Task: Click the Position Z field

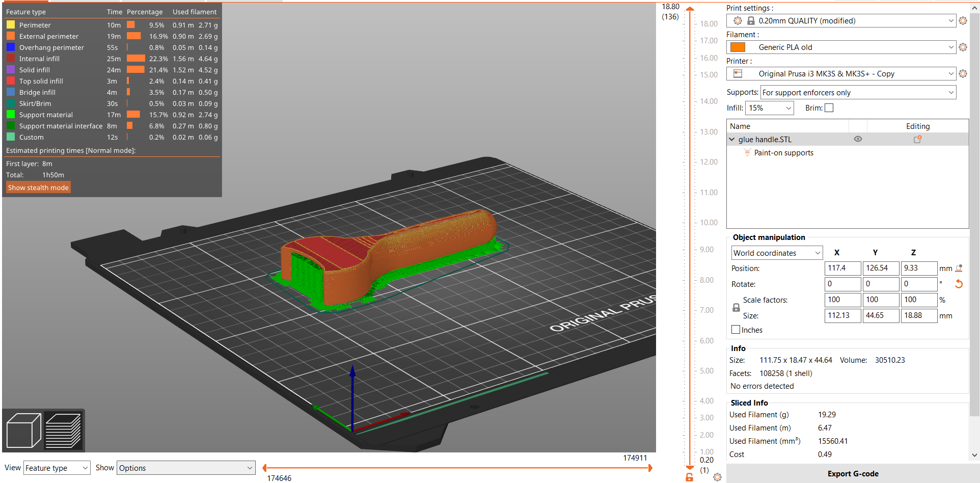Action: (919, 268)
